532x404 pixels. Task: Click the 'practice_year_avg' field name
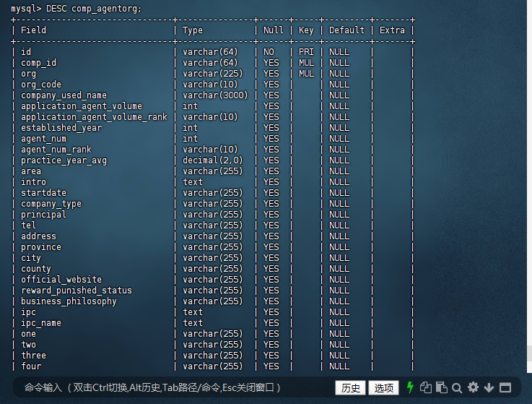[64, 160]
